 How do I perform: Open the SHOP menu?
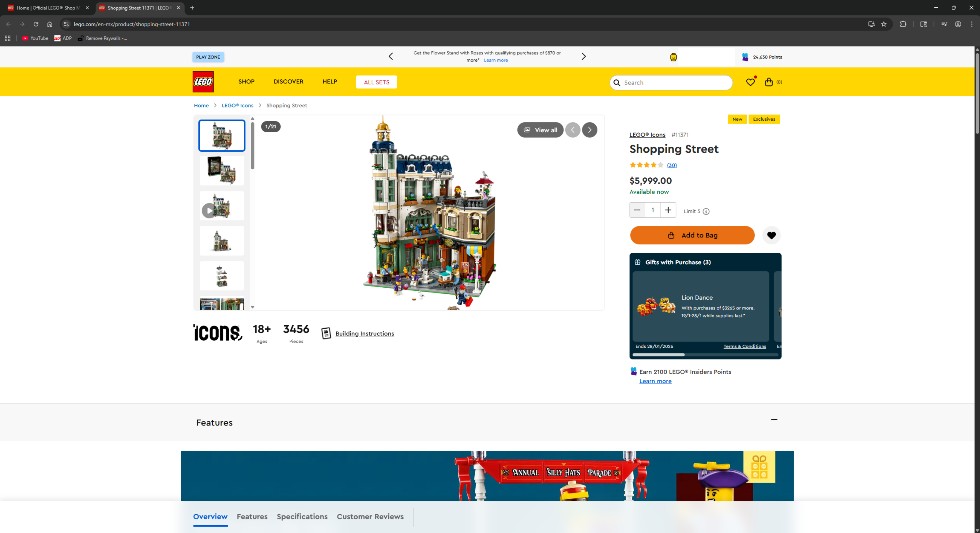click(246, 82)
